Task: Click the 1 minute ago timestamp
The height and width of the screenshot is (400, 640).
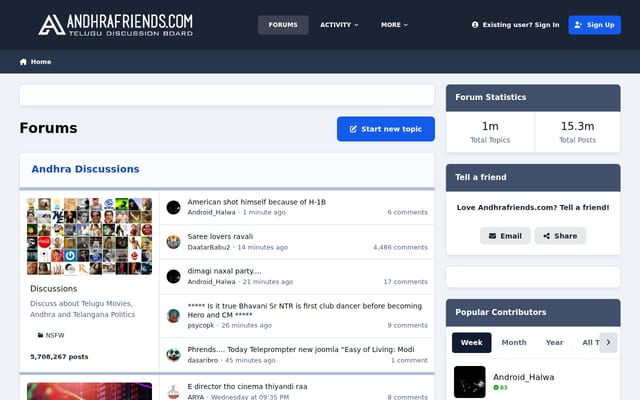Action: [x=264, y=212]
